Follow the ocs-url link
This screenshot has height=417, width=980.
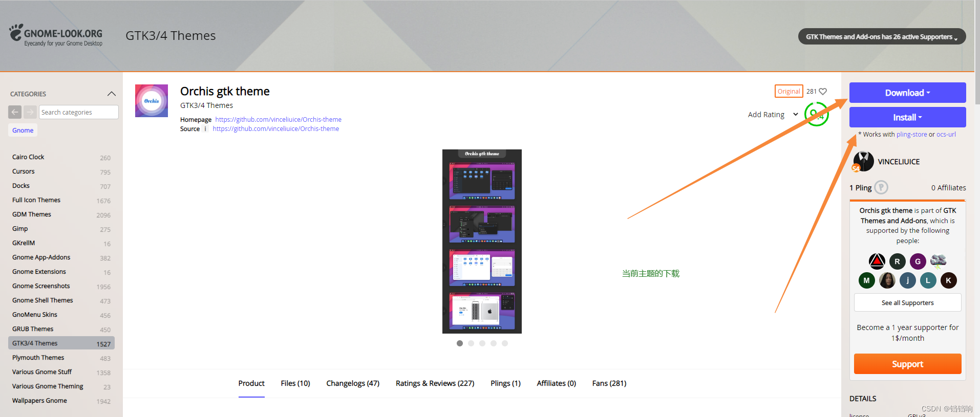[x=946, y=135]
